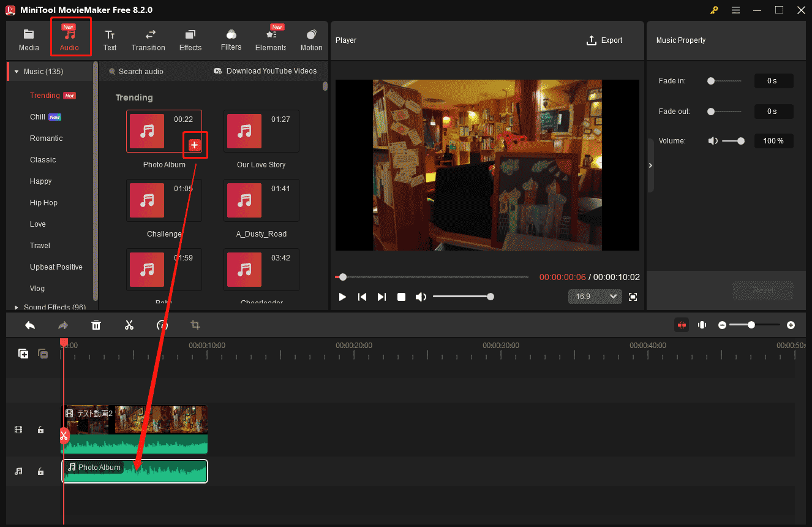Select the Vlog music category
The height and width of the screenshot is (527, 812).
[x=37, y=289]
